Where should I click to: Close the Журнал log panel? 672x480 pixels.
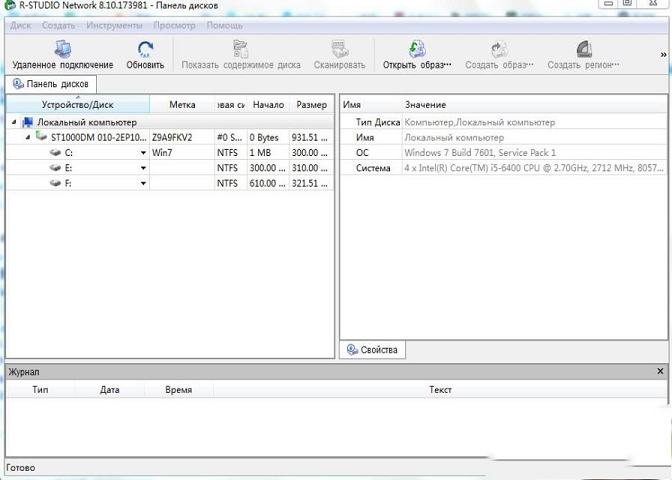point(660,371)
